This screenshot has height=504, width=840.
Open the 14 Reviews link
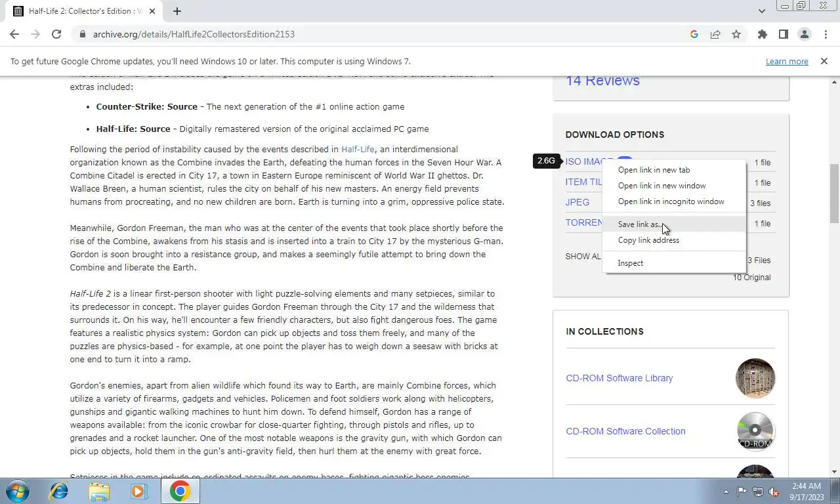click(x=602, y=80)
